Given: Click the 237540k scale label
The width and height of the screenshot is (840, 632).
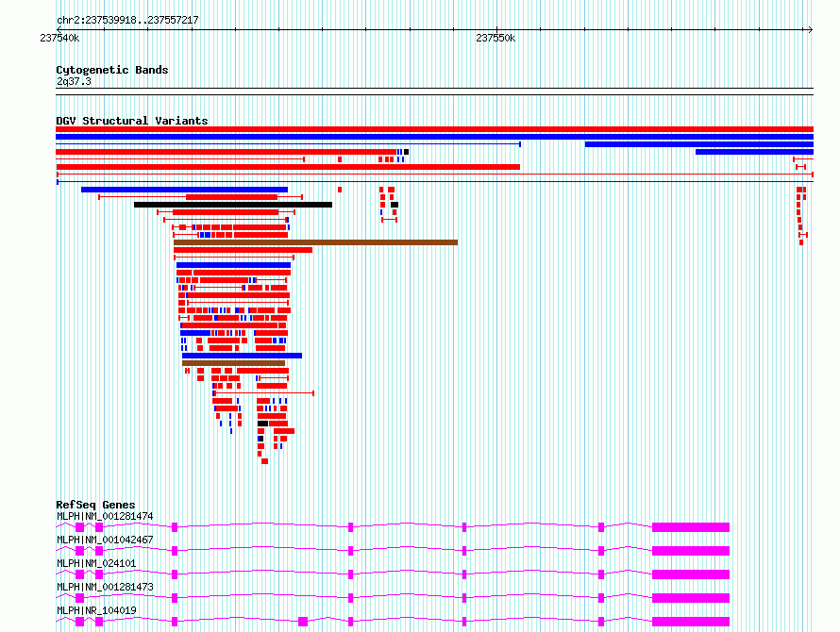Looking at the screenshot, I should click(59, 38).
